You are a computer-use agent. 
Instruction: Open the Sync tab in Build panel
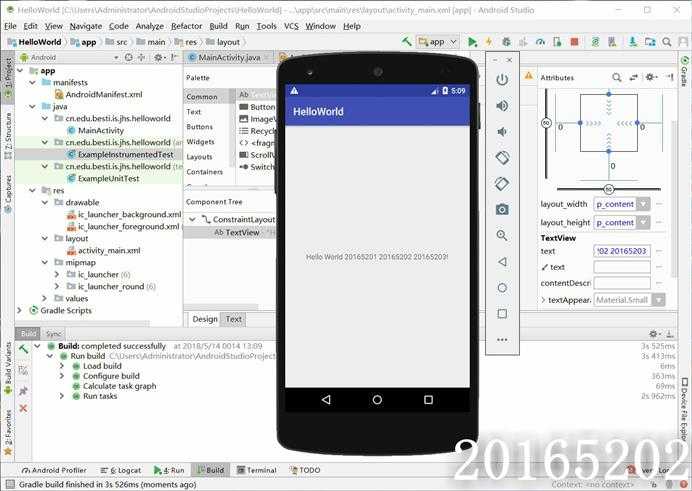click(53, 334)
